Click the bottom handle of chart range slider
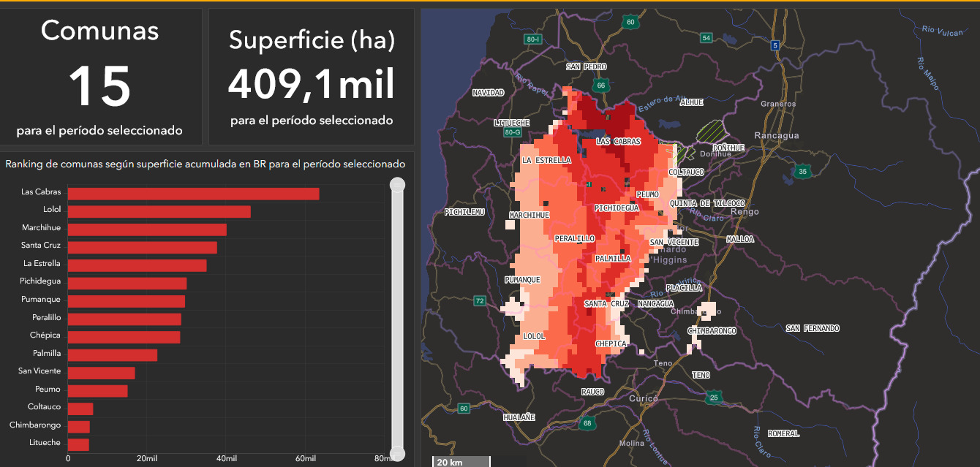 [x=397, y=453]
